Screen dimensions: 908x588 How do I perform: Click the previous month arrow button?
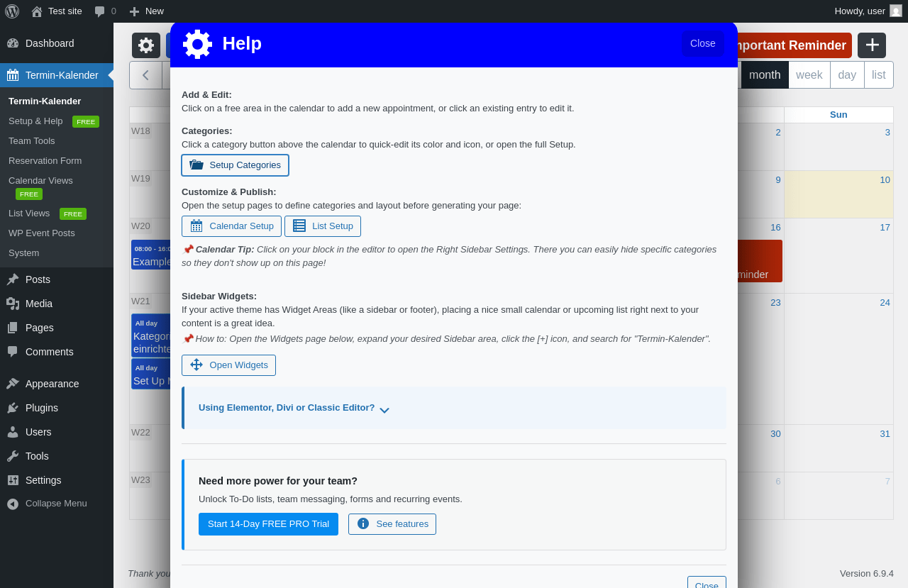tap(146, 75)
